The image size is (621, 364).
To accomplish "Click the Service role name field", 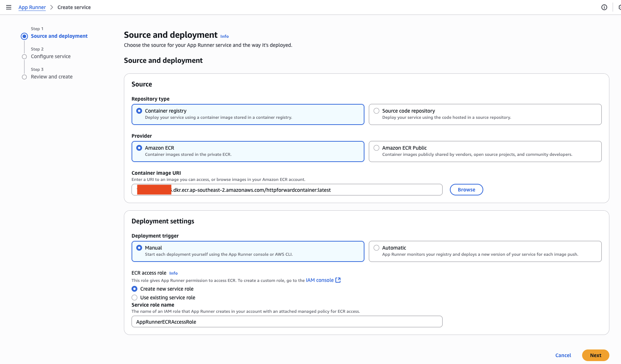I will click(287, 321).
